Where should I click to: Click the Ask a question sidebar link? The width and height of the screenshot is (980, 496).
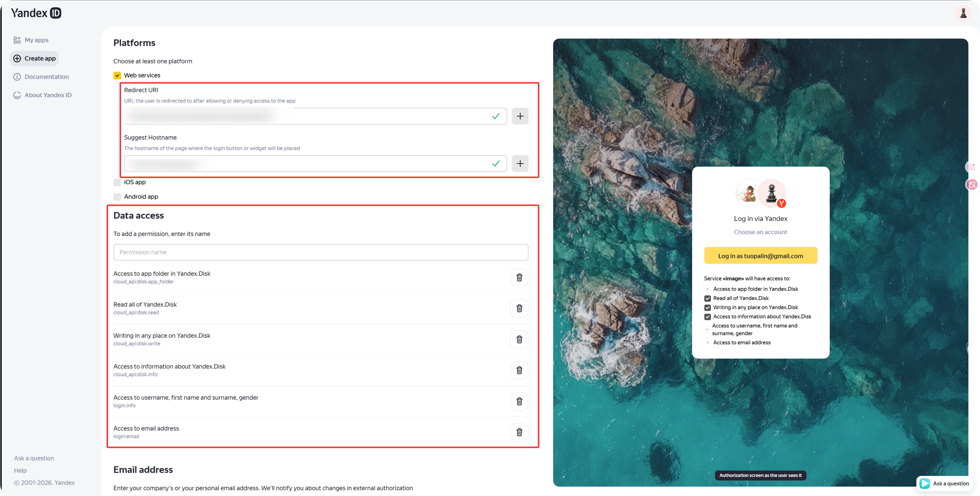click(34, 458)
